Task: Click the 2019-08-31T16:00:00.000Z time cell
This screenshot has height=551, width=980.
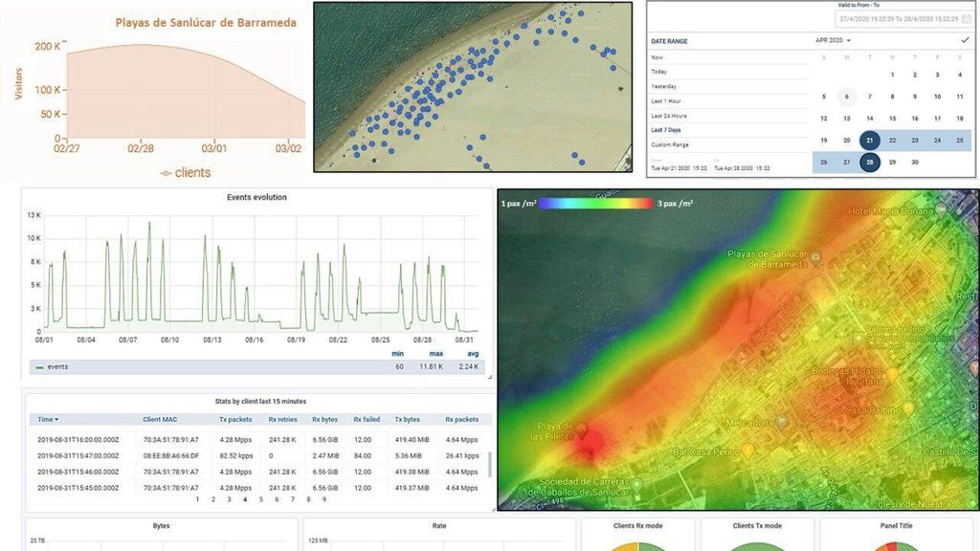Action: point(78,440)
